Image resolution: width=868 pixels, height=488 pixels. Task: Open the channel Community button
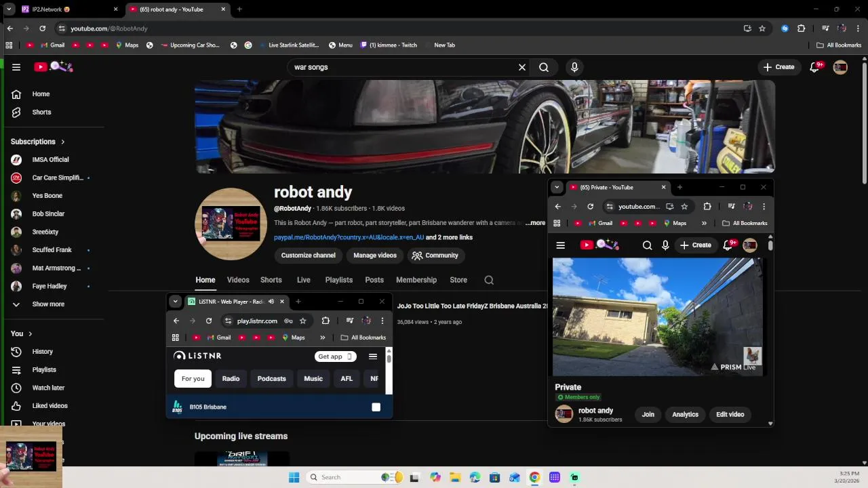[435, 256]
